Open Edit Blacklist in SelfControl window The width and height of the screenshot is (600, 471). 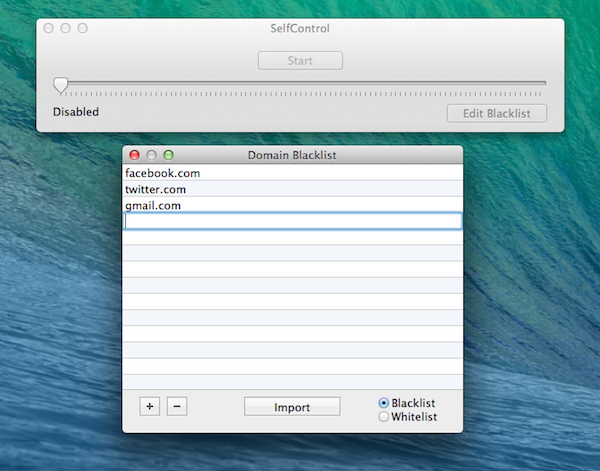[497, 114]
